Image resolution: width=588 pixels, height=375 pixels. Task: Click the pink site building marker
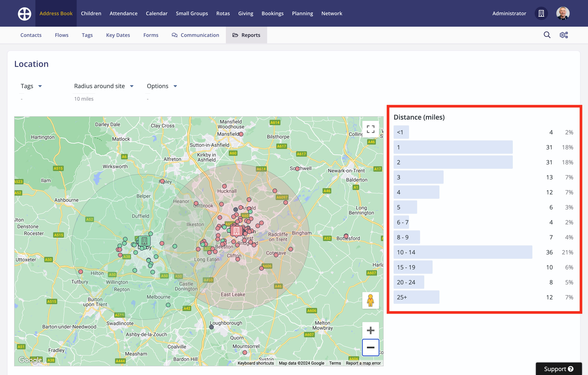point(236,231)
